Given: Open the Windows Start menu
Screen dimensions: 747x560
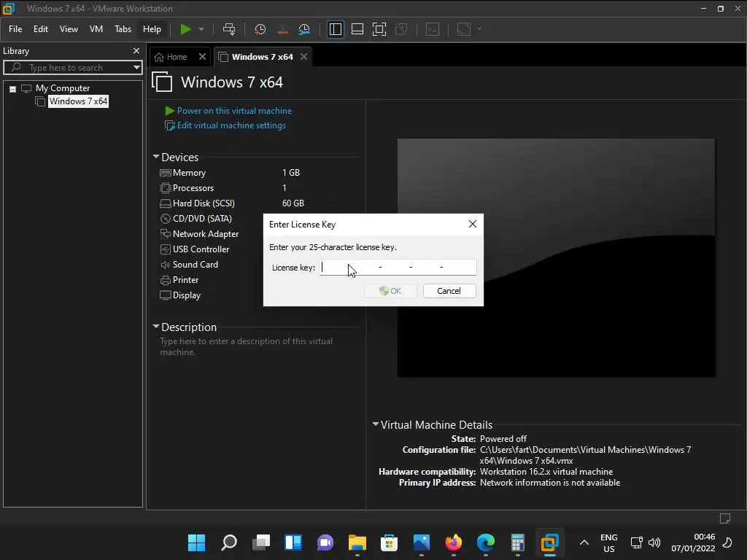Looking at the screenshot, I should (196, 542).
